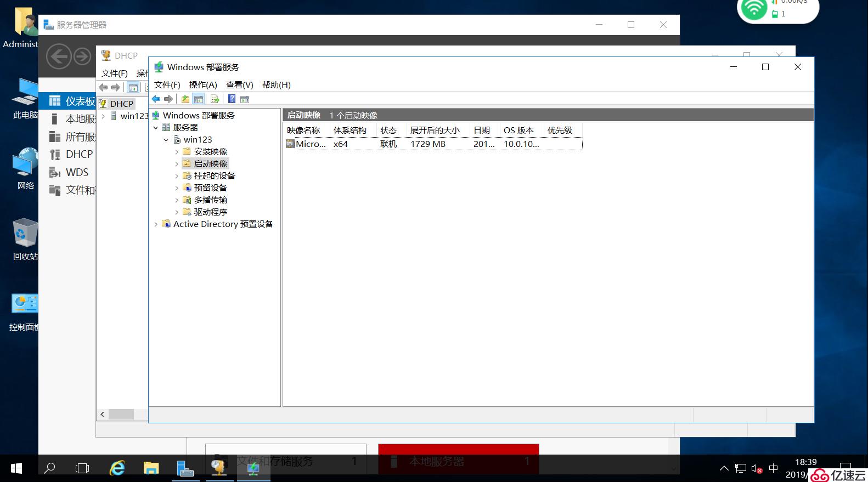Click the back arrow in DHCP window toolbar
This screenshot has width=868, height=482.
(103, 87)
